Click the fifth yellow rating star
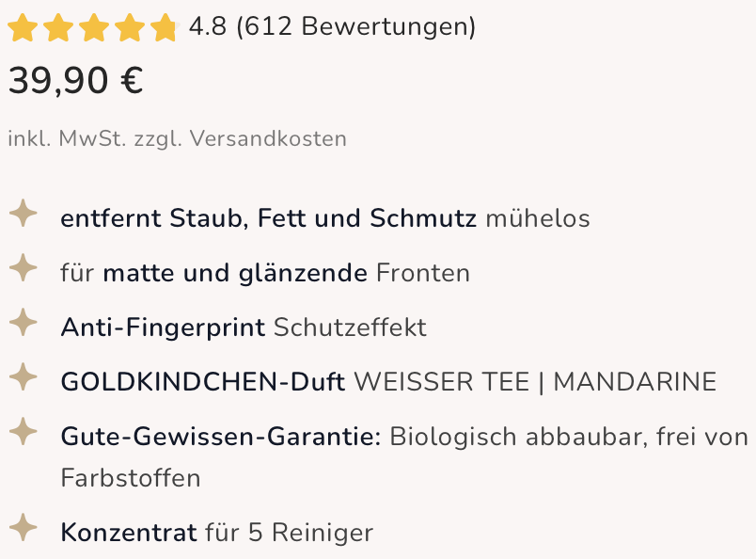Screen dimensions: 756x559 pyautogui.click(x=165, y=27)
